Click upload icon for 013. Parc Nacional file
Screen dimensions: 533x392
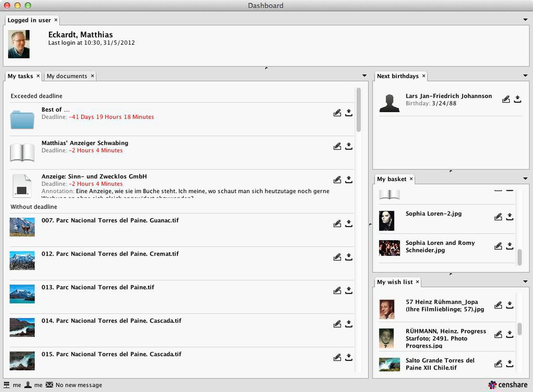348,290
